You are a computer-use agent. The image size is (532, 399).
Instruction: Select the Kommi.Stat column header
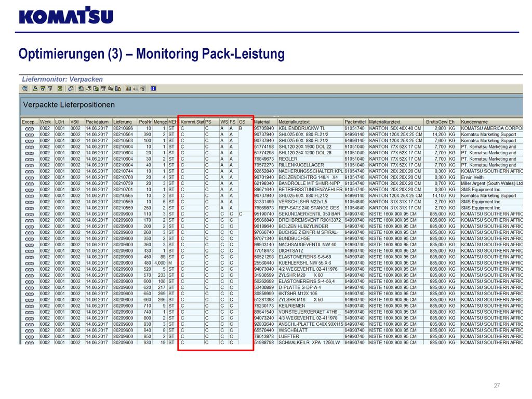(192, 122)
